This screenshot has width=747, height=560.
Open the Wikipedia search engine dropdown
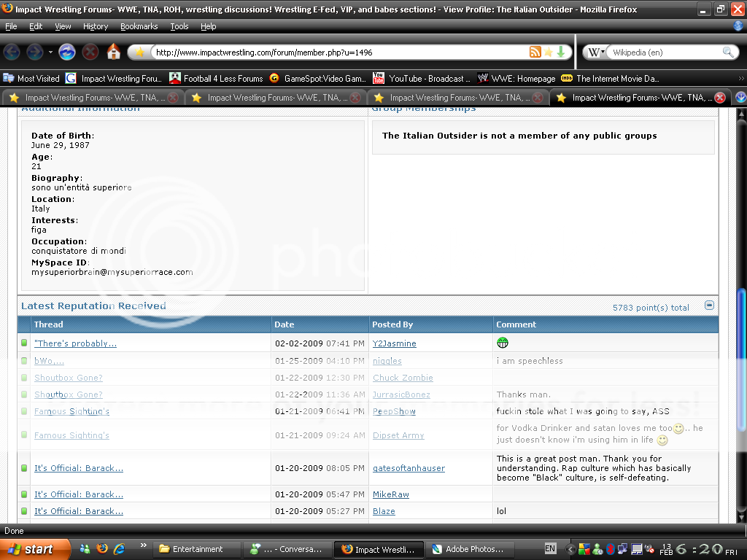(x=596, y=52)
